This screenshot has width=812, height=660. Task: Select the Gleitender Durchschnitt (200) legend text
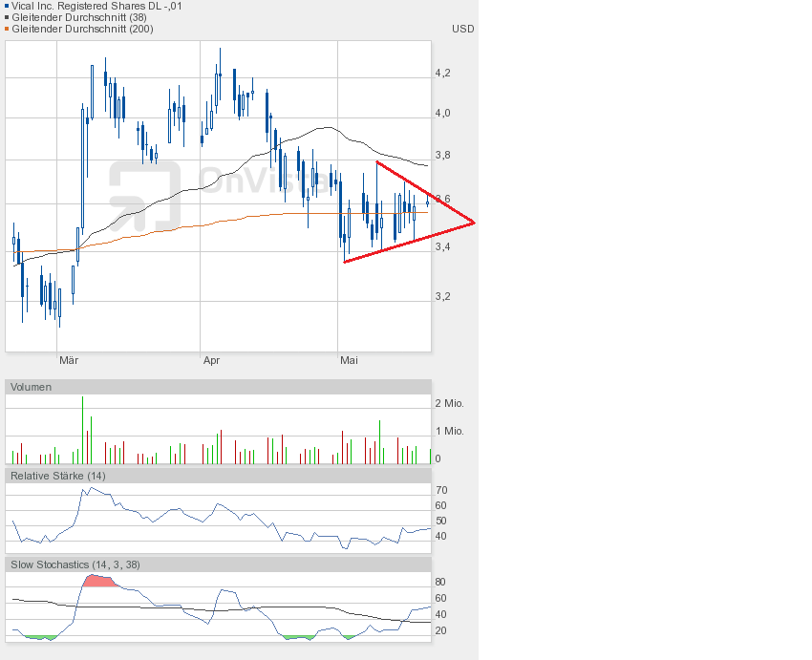click(x=78, y=29)
